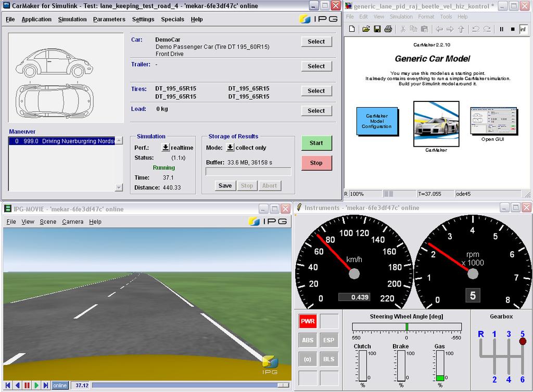
Task: Click the New model icon in Simulink toolbar
Action: (352, 29)
